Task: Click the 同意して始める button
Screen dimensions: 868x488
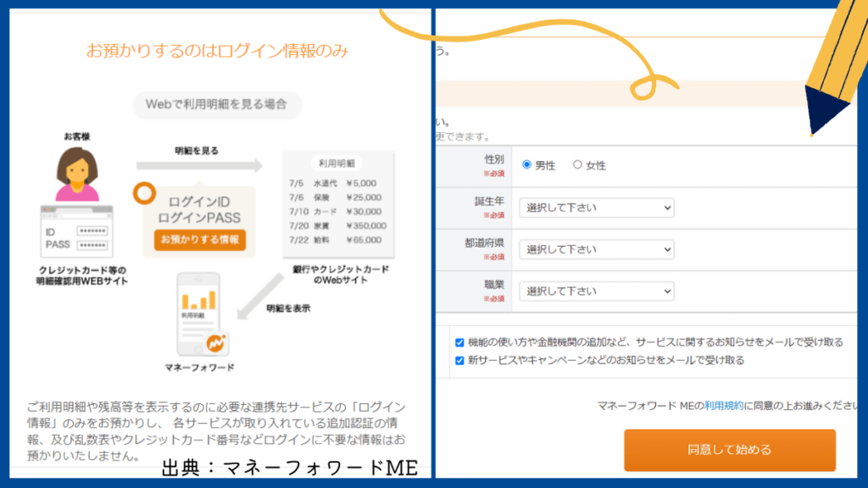Action: point(730,450)
